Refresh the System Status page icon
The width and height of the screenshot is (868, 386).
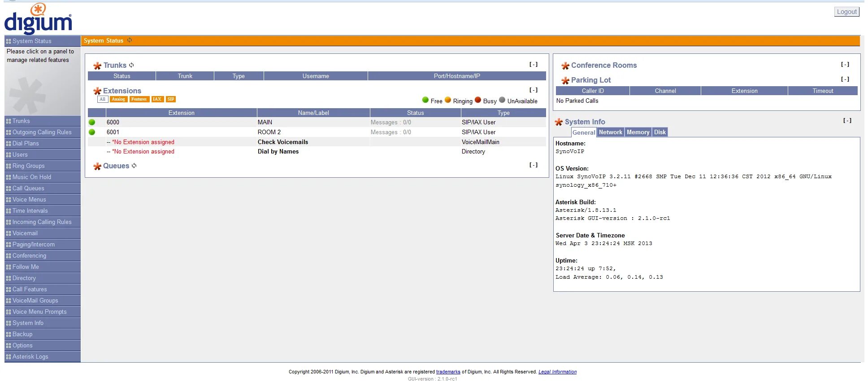tap(130, 40)
